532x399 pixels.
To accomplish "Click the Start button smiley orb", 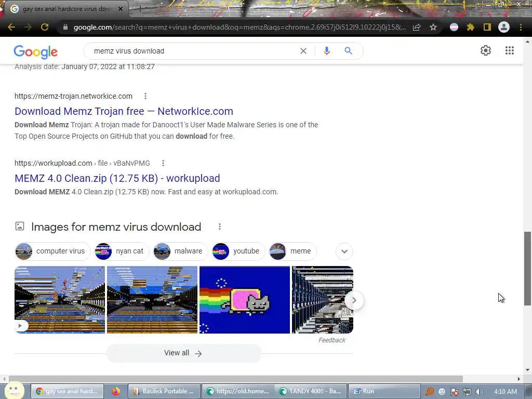I will coord(14,390).
